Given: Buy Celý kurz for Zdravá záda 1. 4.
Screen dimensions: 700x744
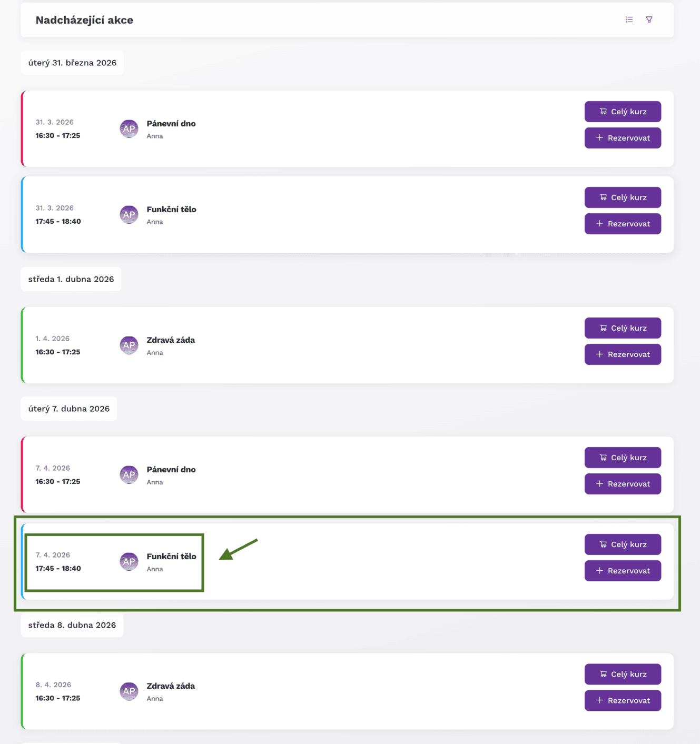Looking at the screenshot, I should [623, 328].
